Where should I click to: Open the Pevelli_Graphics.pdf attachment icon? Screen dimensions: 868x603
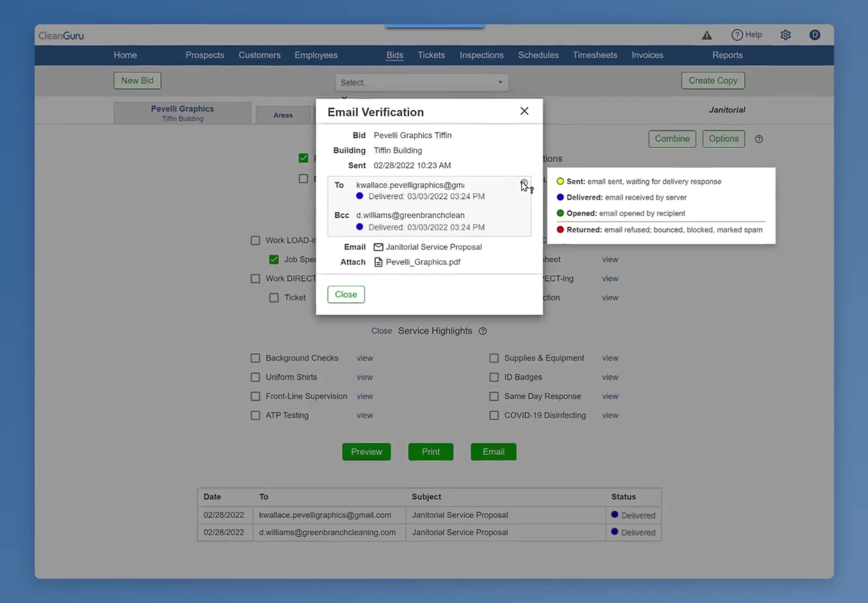pyautogui.click(x=379, y=262)
